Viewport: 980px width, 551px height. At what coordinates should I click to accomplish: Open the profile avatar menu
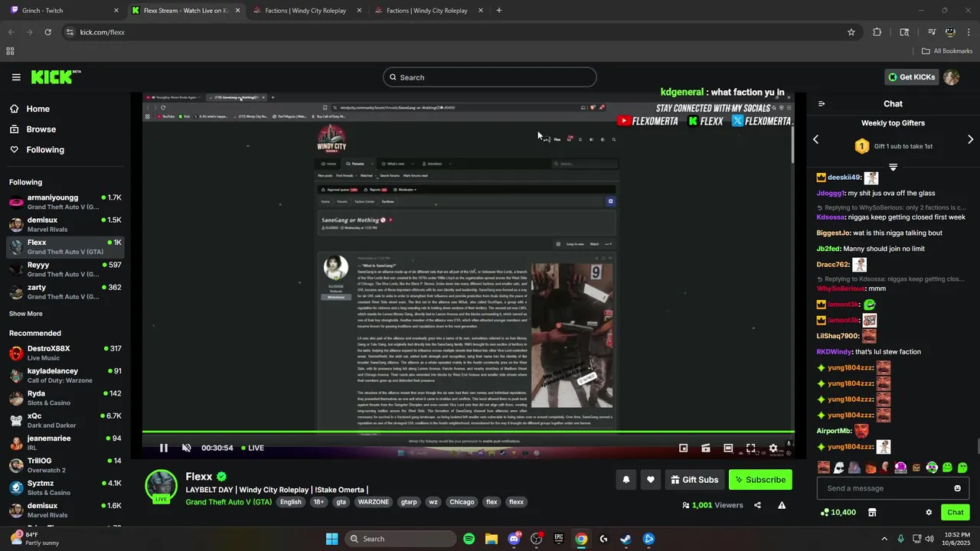[x=951, y=77]
